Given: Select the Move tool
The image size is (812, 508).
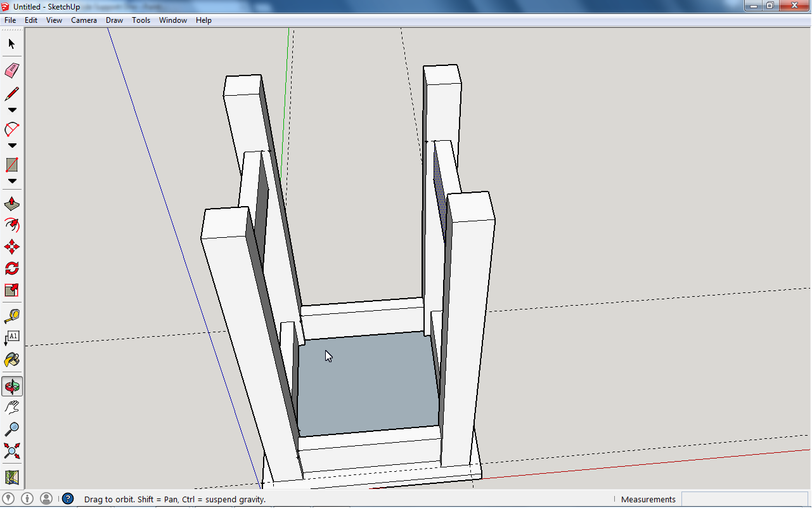Looking at the screenshot, I should [x=11, y=247].
